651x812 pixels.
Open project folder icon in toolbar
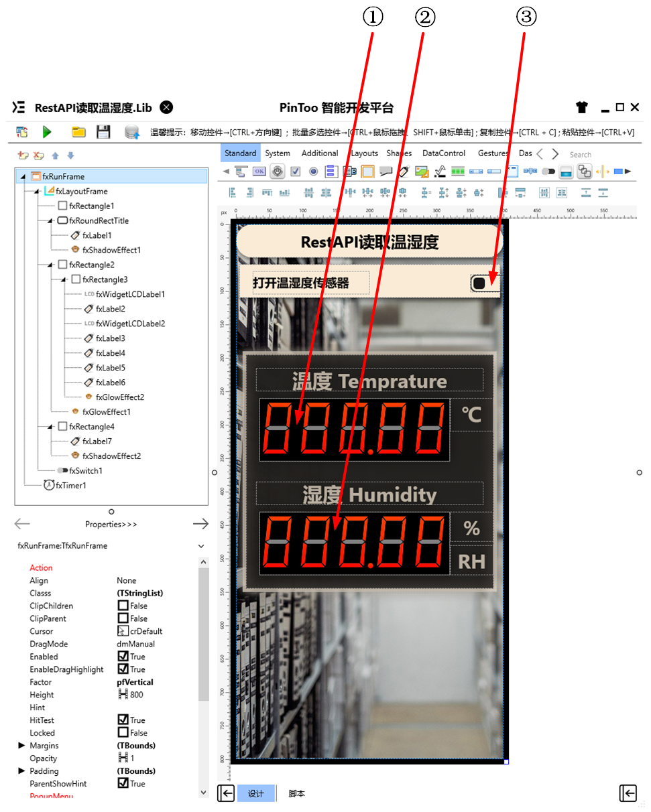(78, 132)
